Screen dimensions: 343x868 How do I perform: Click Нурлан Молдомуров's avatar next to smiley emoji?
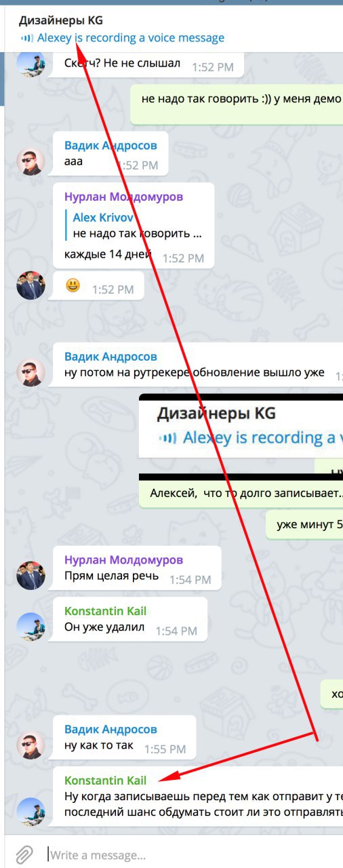click(31, 285)
